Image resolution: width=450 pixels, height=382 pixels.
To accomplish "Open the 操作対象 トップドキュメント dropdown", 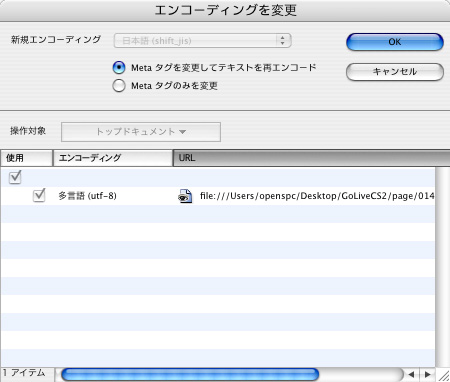I will [x=141, y=132].
